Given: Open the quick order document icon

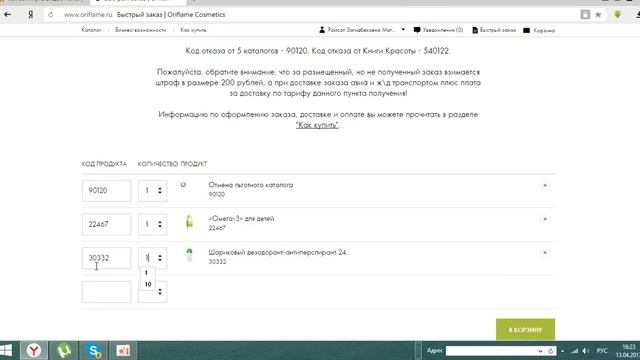Looking at the screenshot, I should pyautogui.click(x=475, y=30).
